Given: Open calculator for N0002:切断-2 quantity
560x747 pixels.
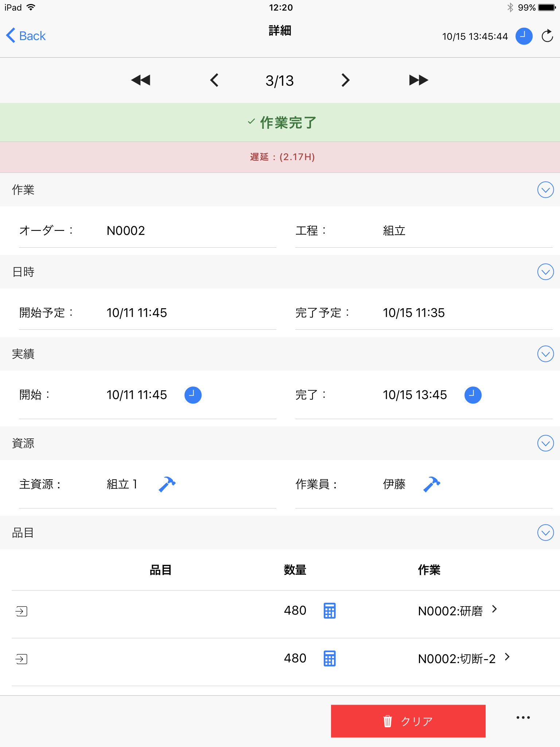Looking at the screenshot, I should click(330, 658).
